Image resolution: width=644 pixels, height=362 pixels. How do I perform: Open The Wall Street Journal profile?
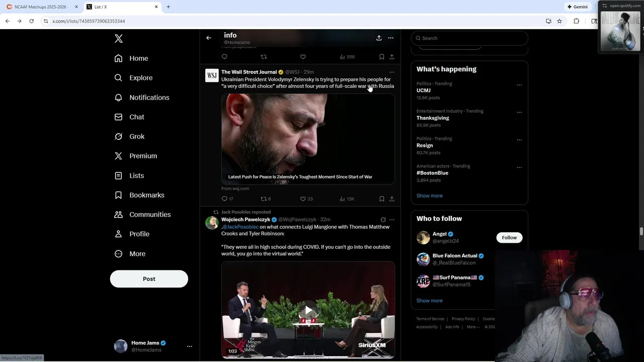249,72
